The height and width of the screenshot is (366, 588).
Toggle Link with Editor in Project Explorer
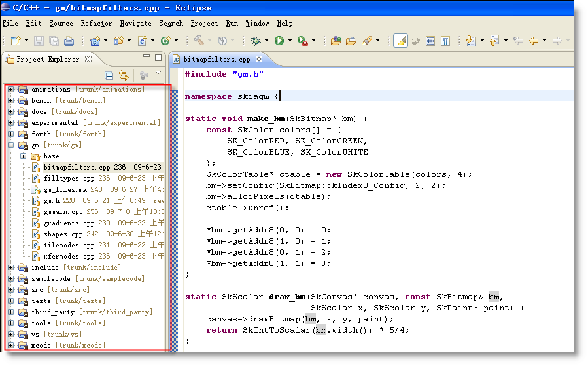122,75
